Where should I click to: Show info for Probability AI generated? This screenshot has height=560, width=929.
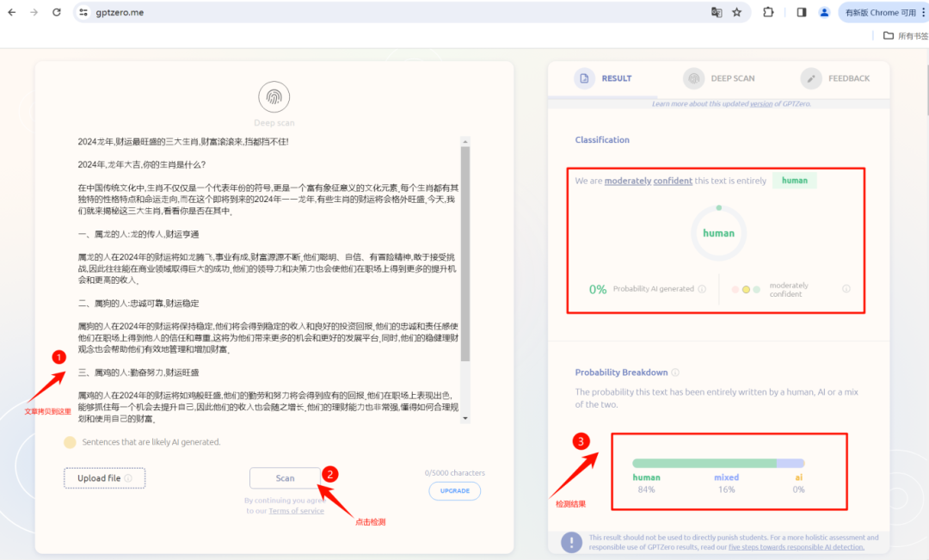click(x=702, y=289)
